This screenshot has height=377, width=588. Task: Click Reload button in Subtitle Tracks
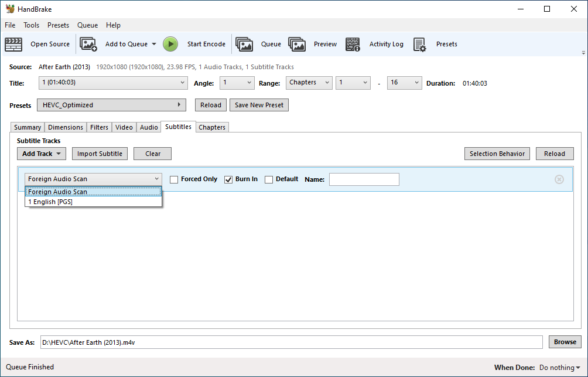tap(555, 154)
